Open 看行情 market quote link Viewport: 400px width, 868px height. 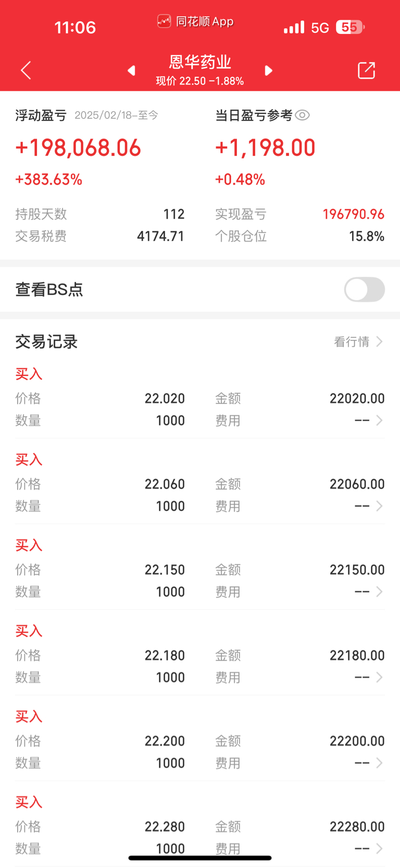pyautogui.click(x=358, y=341)
